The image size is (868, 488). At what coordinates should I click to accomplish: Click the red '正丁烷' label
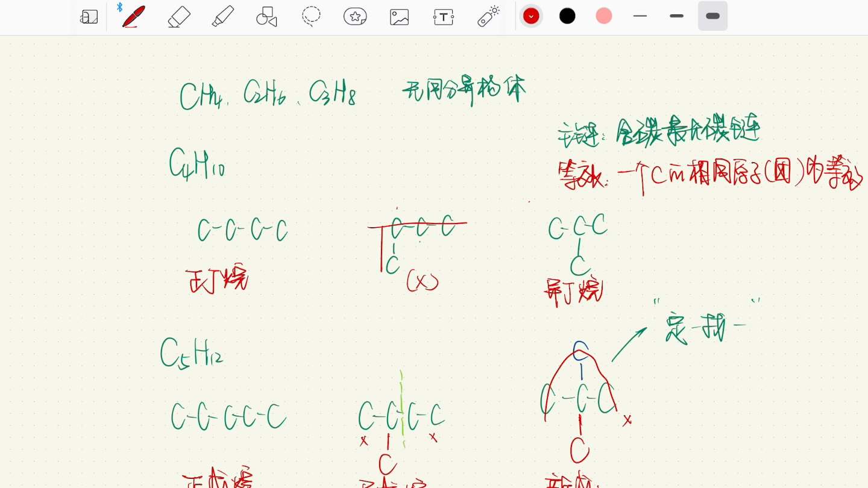coord(217,279)
